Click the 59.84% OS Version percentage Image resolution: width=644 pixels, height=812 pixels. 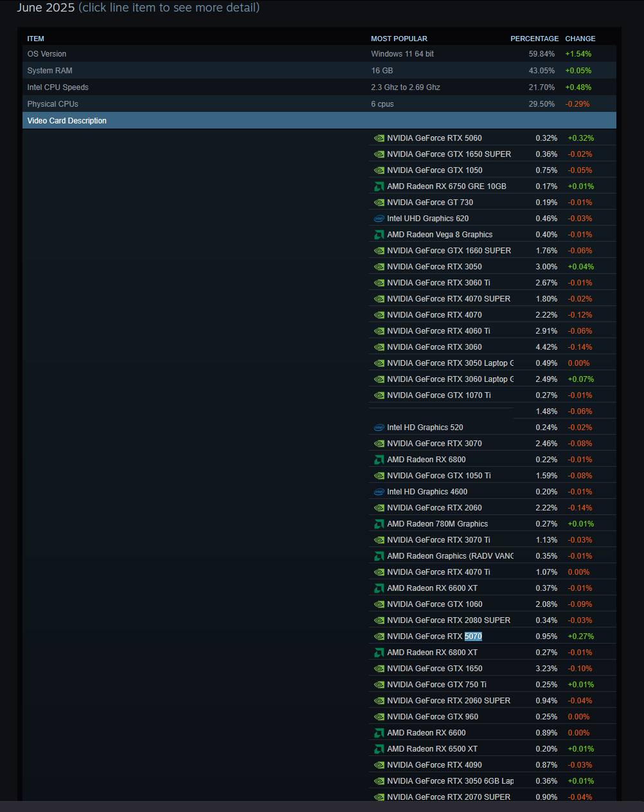[542, 54]
